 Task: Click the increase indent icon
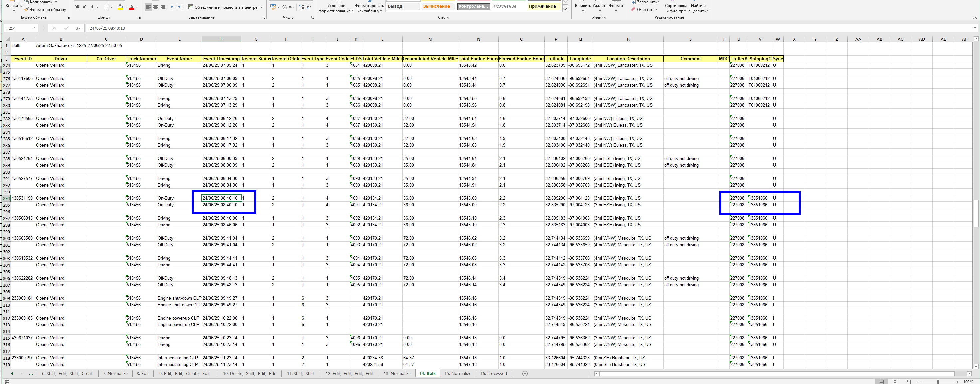coord(181,7)
